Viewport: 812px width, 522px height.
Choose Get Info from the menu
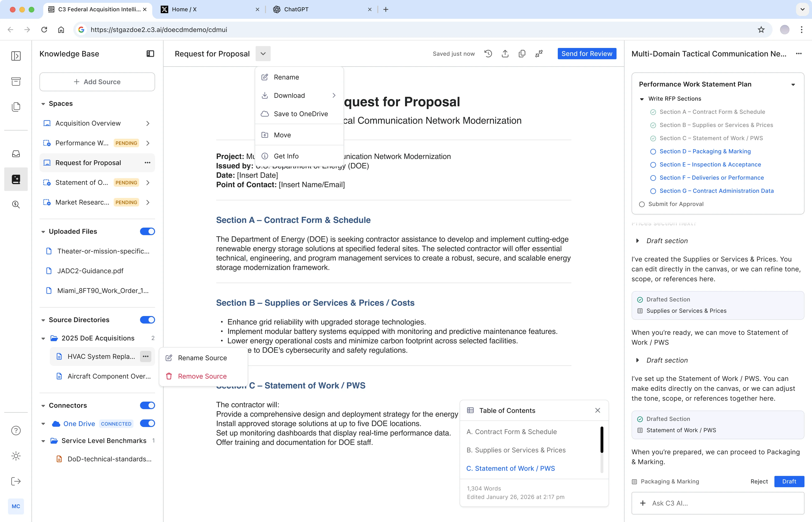pyautogui.click(x=299, y=156)
